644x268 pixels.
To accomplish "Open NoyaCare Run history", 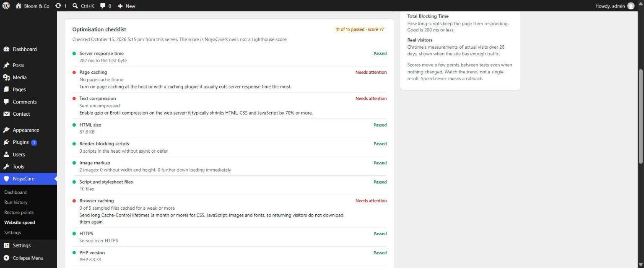I will pyautogui.click(x=16, y=202).
